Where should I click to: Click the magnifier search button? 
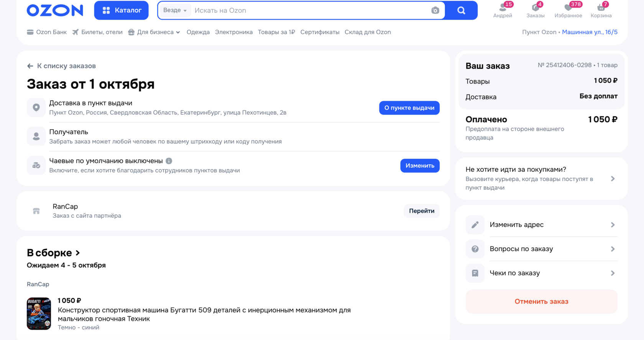pyautogui.click(x=461, y=10)
